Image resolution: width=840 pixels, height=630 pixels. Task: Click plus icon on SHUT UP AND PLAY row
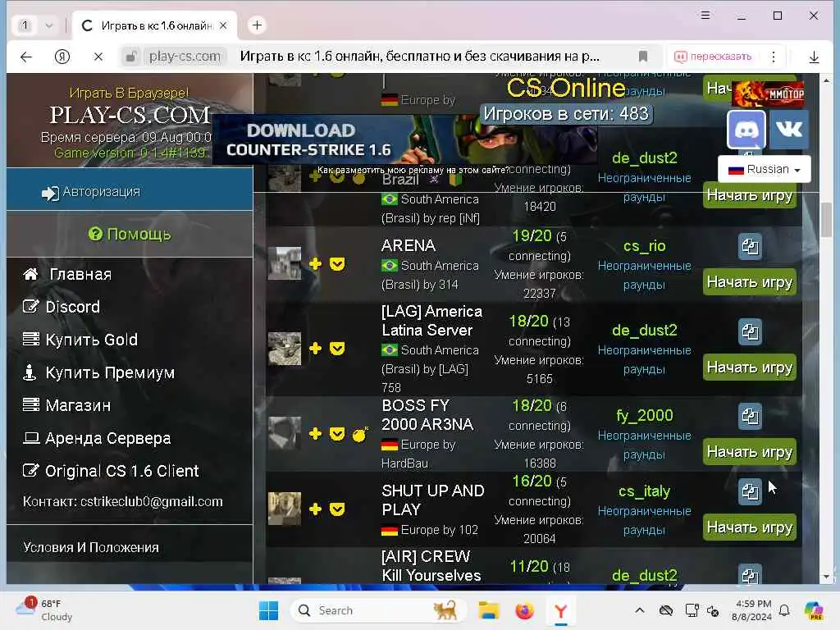(x=316, y=509)
